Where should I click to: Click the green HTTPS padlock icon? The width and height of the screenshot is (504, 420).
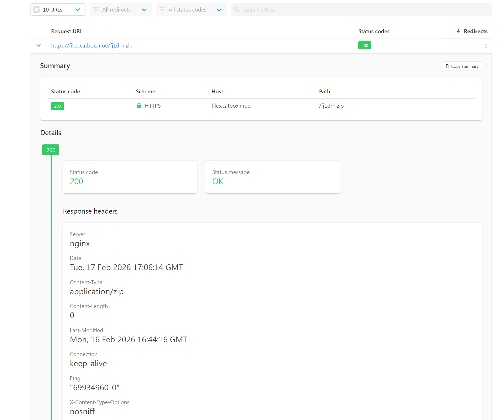[139, 106]
